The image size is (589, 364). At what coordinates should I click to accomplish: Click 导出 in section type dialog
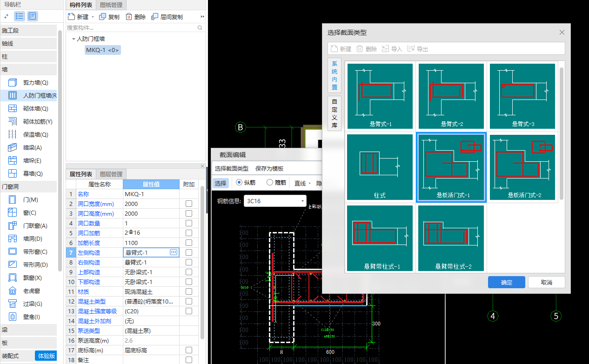pyautogui.click(x=417, y=49)
